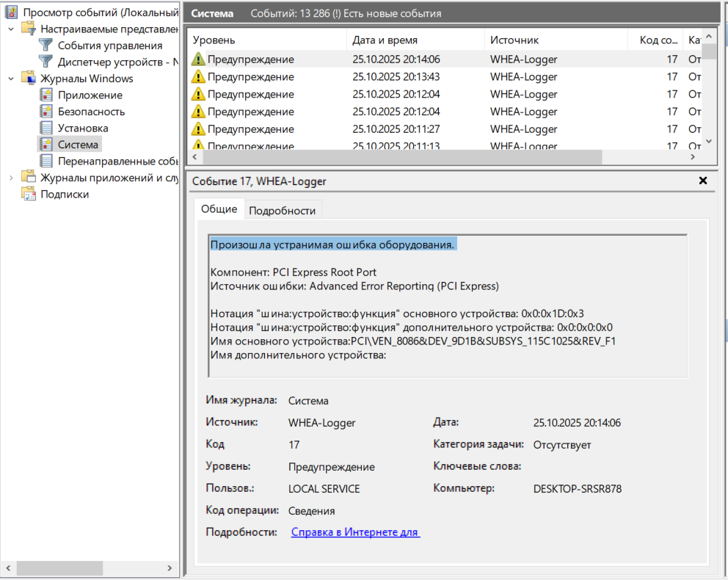Click the event list horizontal scroll right arrow
Screen dimensions: 728x580
click(693, 157)
